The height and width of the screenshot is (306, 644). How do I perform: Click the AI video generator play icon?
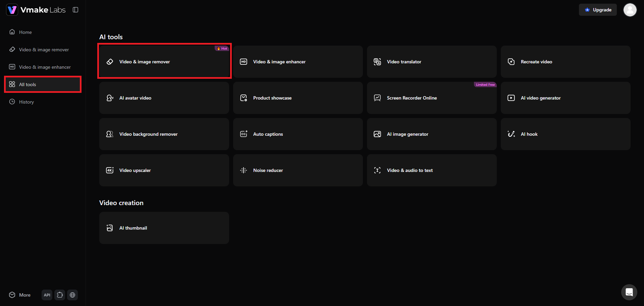pos(511,98)
